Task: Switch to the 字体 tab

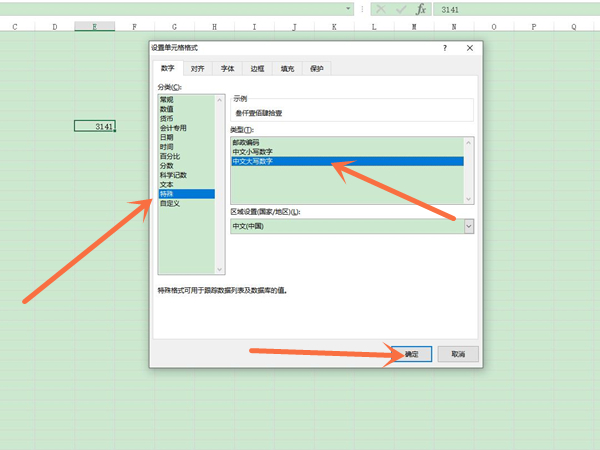Action: click(228, 69)
